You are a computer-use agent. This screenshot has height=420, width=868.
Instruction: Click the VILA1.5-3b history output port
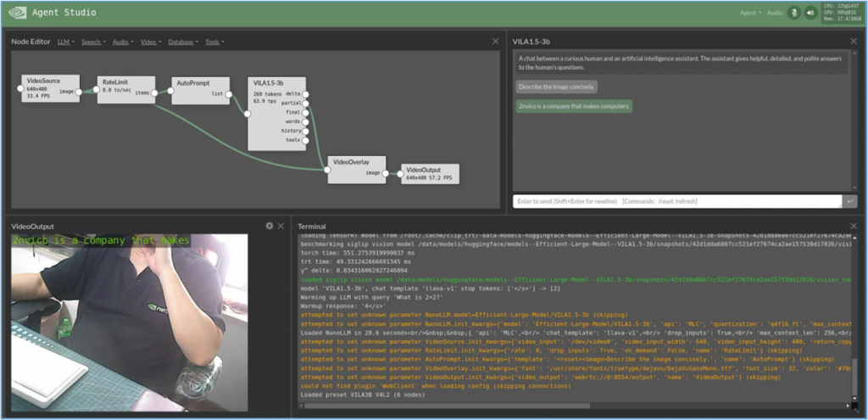305,131
